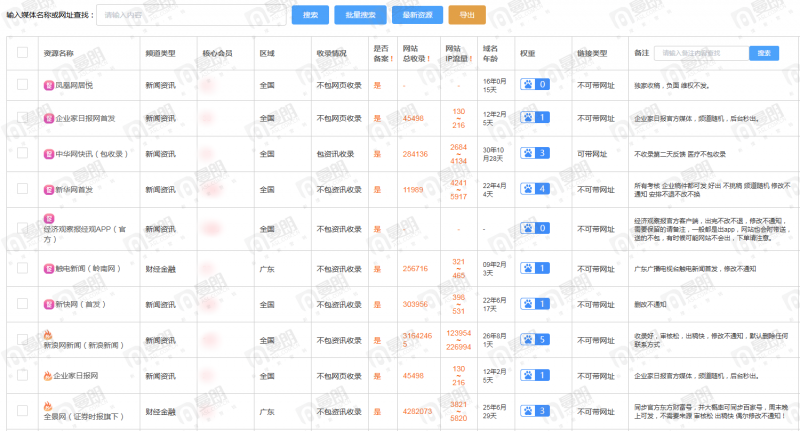Click the 包资讯收录 cell in 中华网快讯 row
The height and width of the screenshot is (431, 800).
pos(335,154)
